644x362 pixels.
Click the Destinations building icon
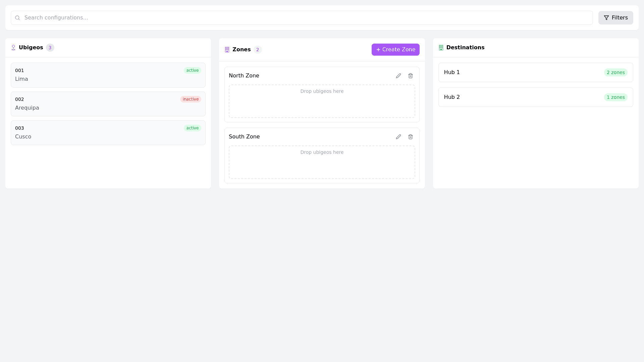[x=441, y=48]
